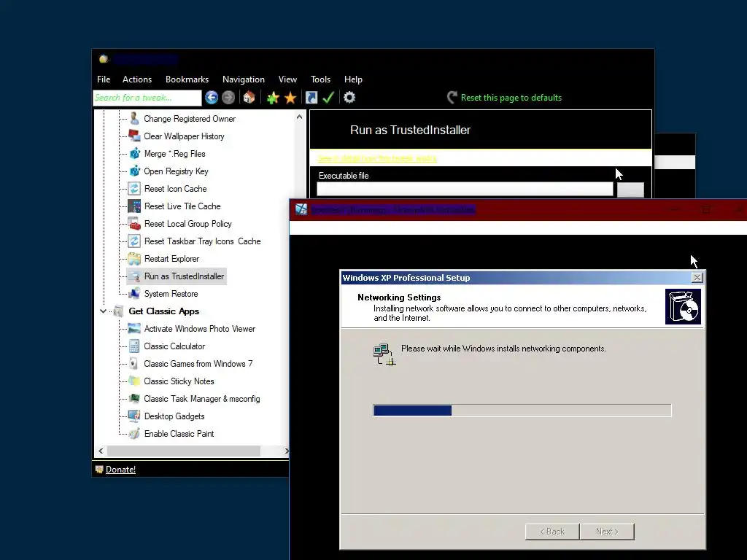747x560 pixels.
Task: Open settings via the gear icon
Action: click(349, 98)
